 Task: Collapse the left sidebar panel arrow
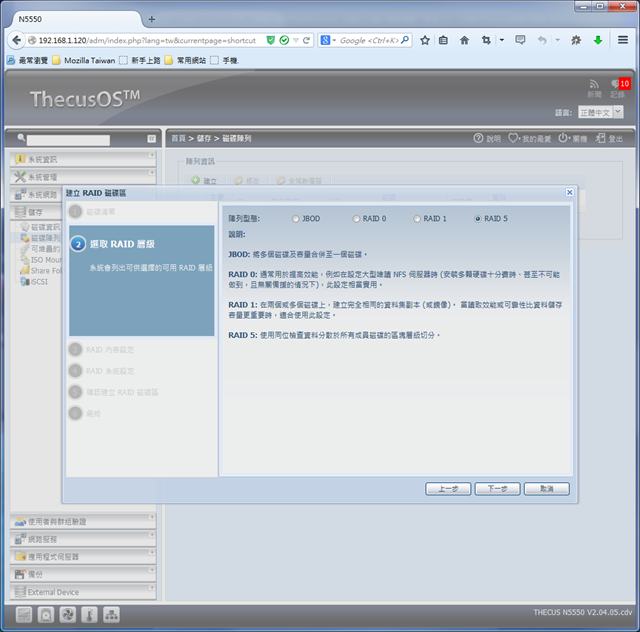151,139
